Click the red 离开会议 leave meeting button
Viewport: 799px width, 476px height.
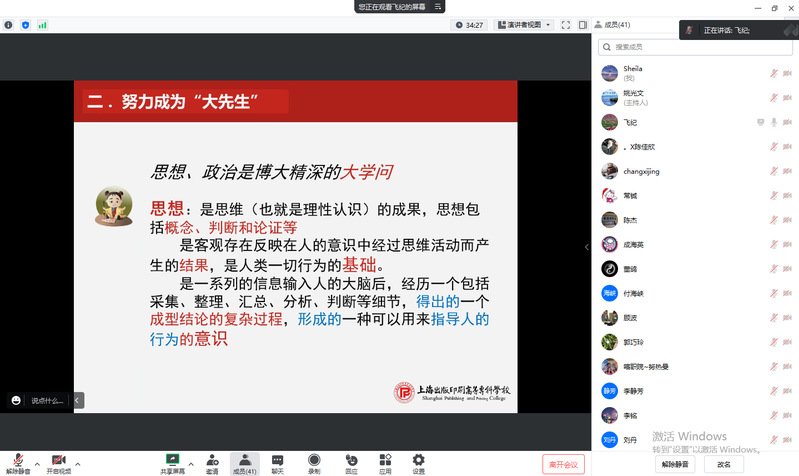click(x=563, y=464)
